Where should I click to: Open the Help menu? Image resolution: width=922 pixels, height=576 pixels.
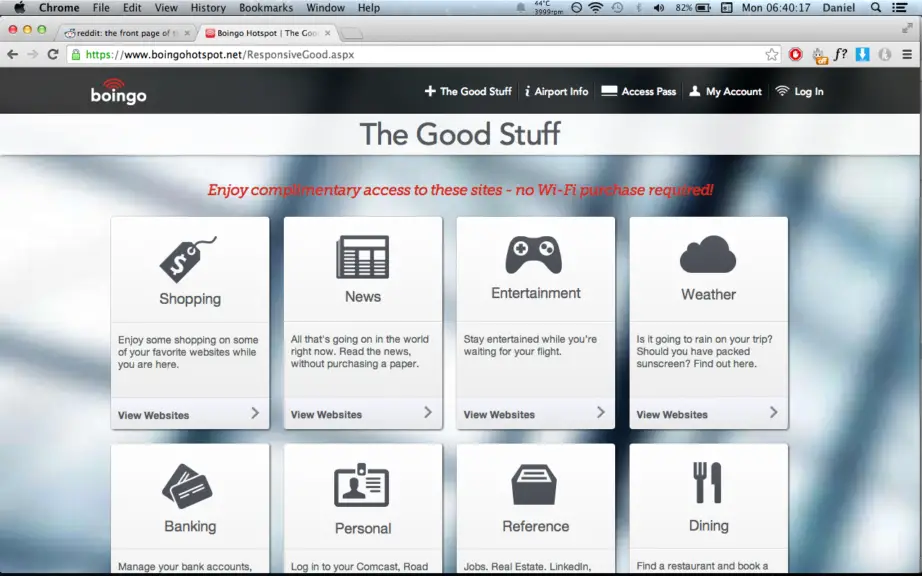click(369, 8)
